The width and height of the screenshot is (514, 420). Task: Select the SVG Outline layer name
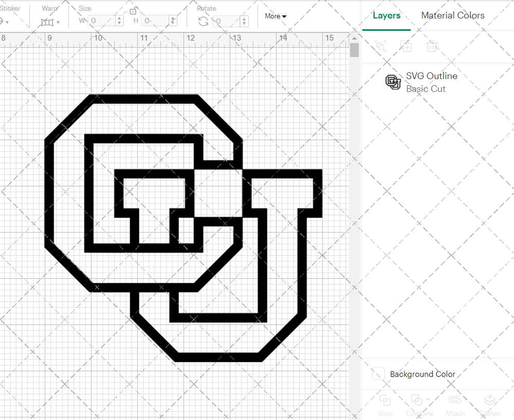pyautogui.click(x=431, y=76)
